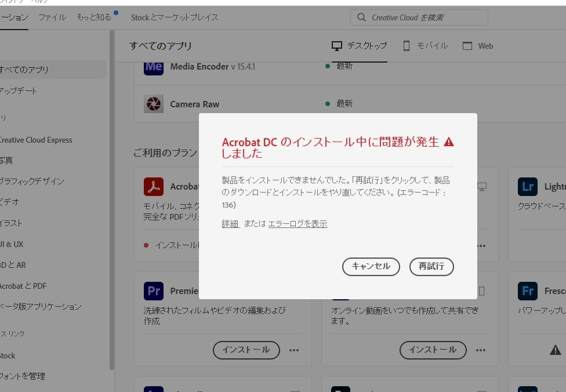This screenshot has height=392, width=566.
Task: Click the Creative Cloud search field
Action: pyautogui.click(x=426, y=17)
